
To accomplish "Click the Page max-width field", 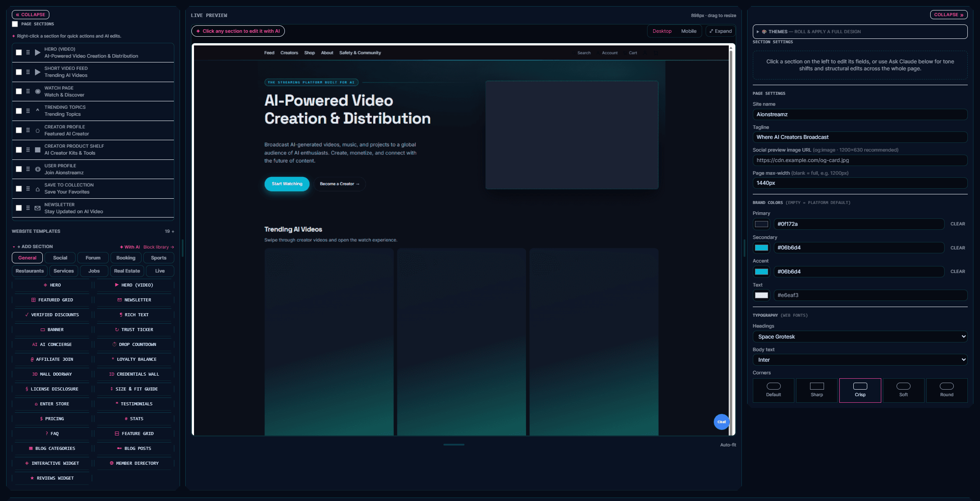I will (860, 183).
